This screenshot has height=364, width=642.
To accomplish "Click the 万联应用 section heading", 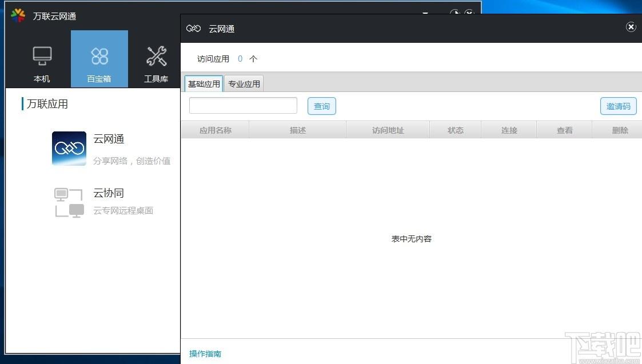I will (x=47, y=103).
